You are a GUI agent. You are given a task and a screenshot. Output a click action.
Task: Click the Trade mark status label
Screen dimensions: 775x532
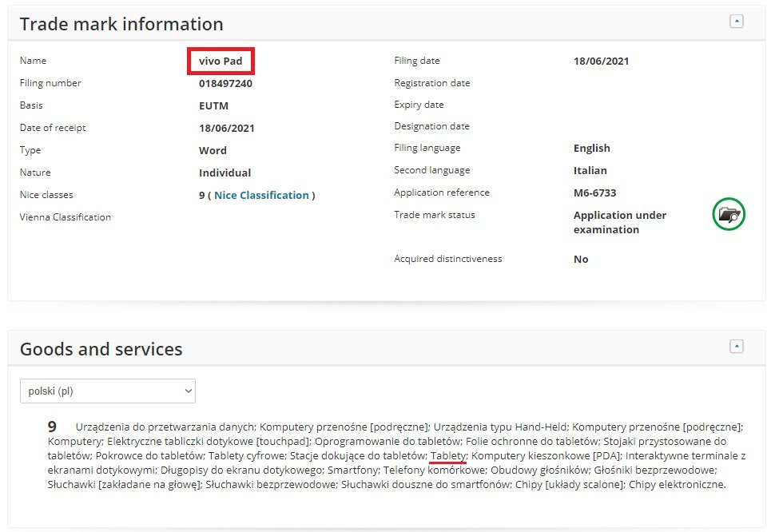[435, 214]
